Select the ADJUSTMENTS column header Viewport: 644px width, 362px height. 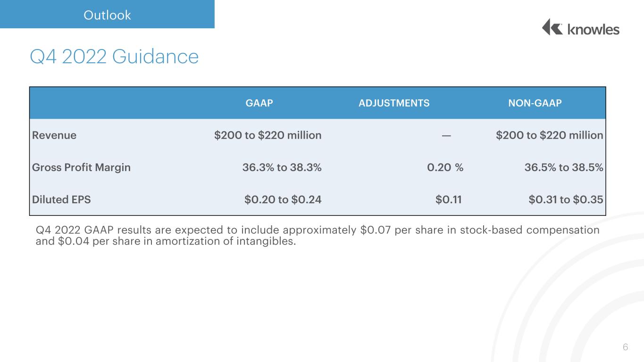[x=394, y=103]
